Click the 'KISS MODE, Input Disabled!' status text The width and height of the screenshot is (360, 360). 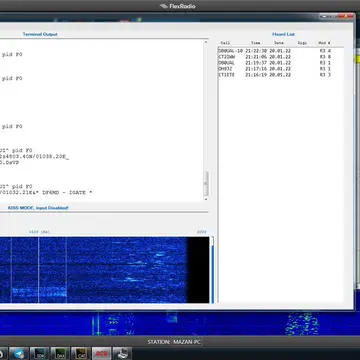pyautogui.click(x=38, y=208)
